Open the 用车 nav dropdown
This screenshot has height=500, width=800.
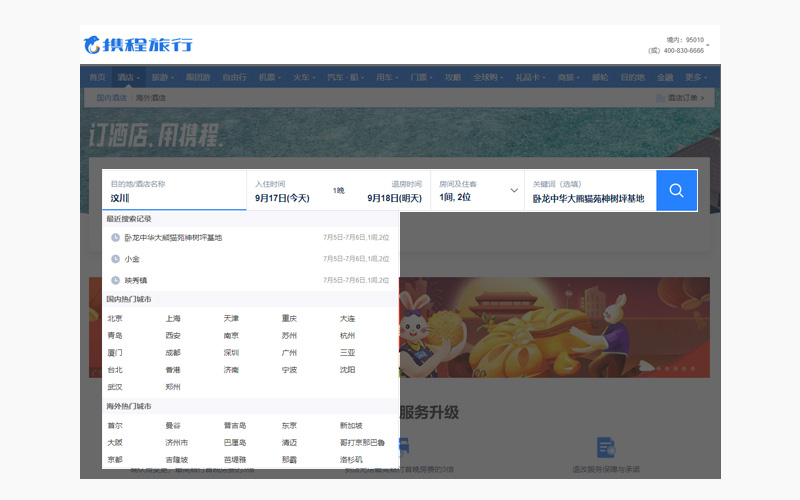coord(387,77)
